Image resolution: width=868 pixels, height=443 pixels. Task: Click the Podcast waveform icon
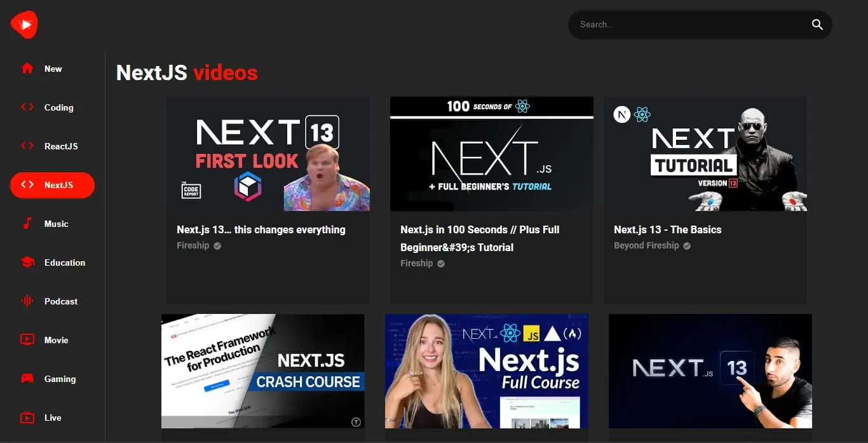27,301
